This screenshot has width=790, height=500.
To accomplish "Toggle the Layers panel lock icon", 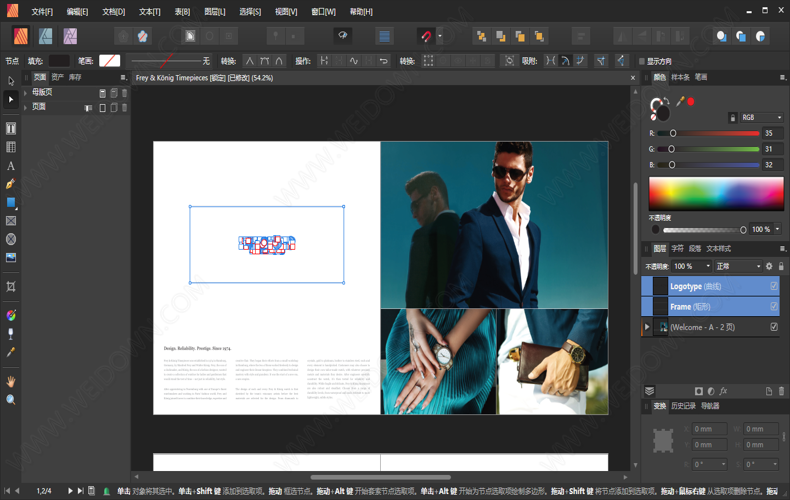I will [781, 266].
